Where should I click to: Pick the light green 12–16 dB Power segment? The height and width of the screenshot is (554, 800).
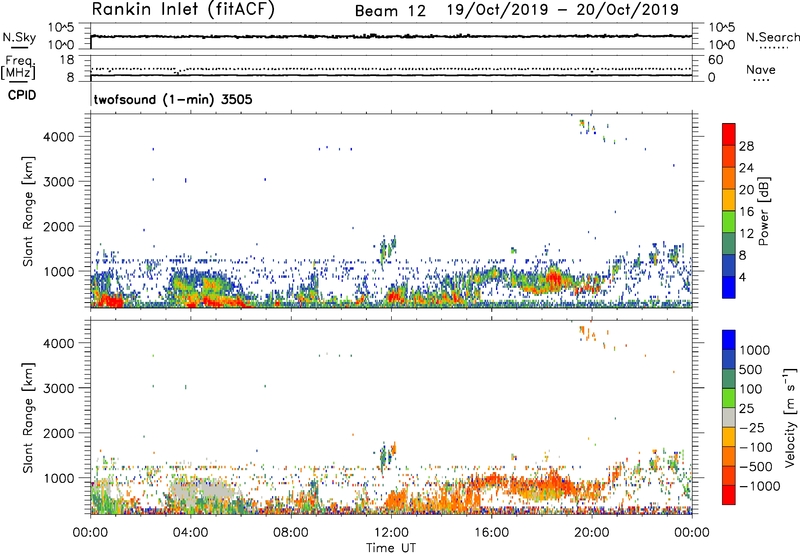click(x=729, y=222)
